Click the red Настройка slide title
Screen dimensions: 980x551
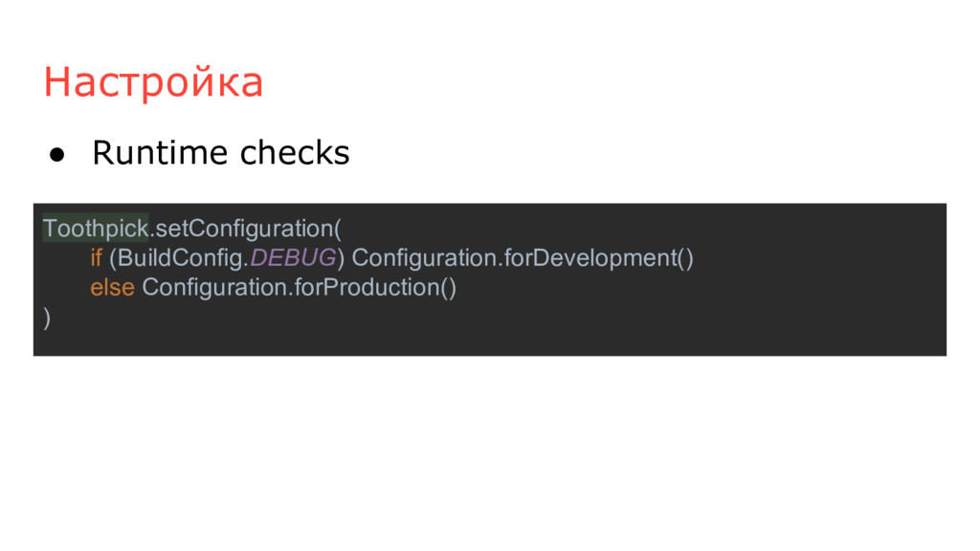click(x=153, y=82)
